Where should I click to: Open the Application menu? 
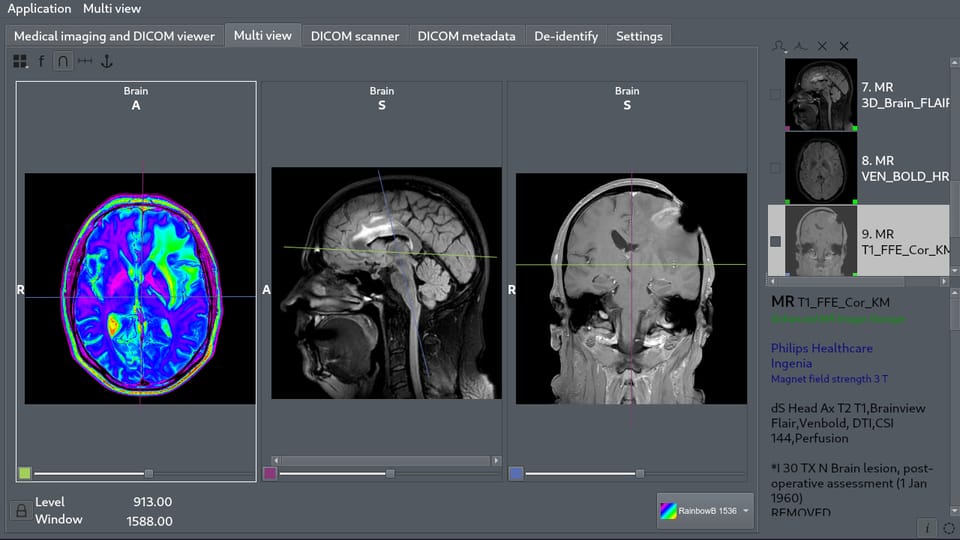pyautogui.click(x=40, y=9)
